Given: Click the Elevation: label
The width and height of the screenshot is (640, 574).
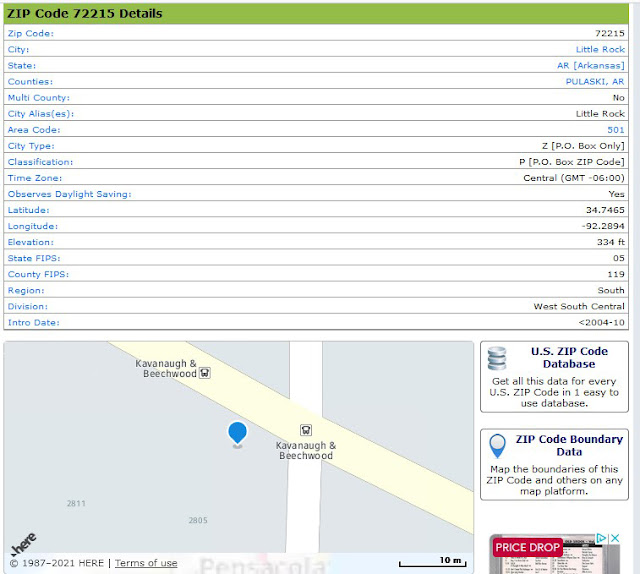Looking at the screenshot, I should click(31, 242).
